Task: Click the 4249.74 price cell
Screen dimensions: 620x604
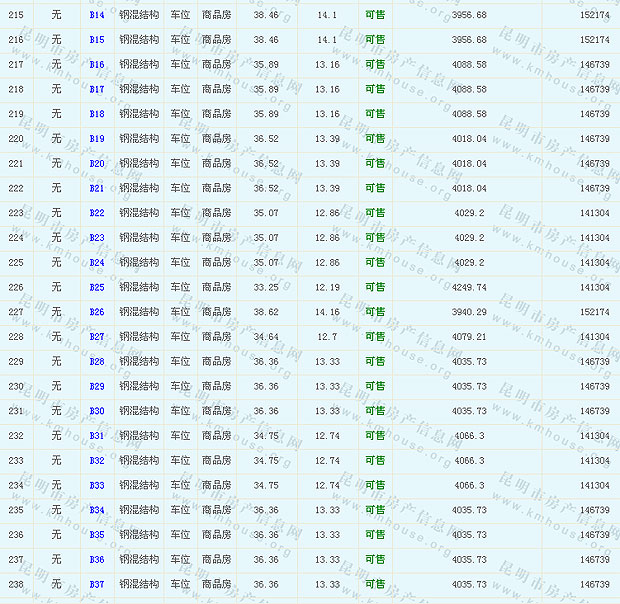Action: click(x=468, y=287)
